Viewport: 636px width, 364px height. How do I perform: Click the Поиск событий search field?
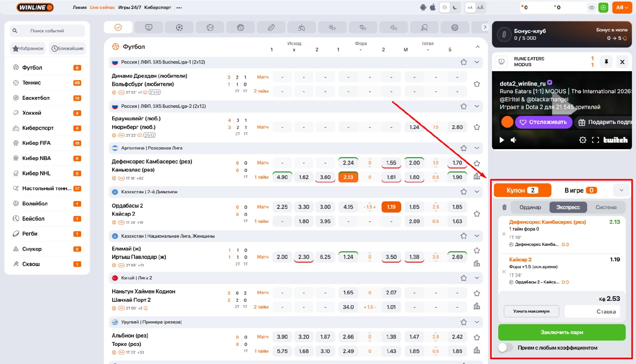pyautogui.click(x=47, y=31)
